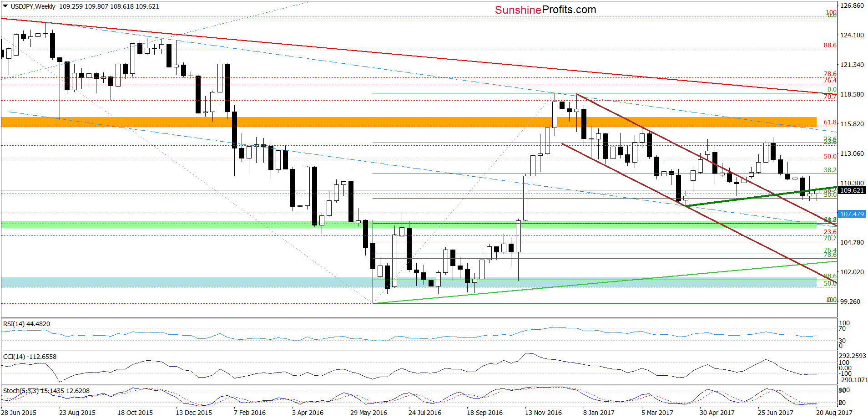Screen dimensions: 868x419
Task: Click the -290.1071 CCI scale value
Action: [853, 380]
